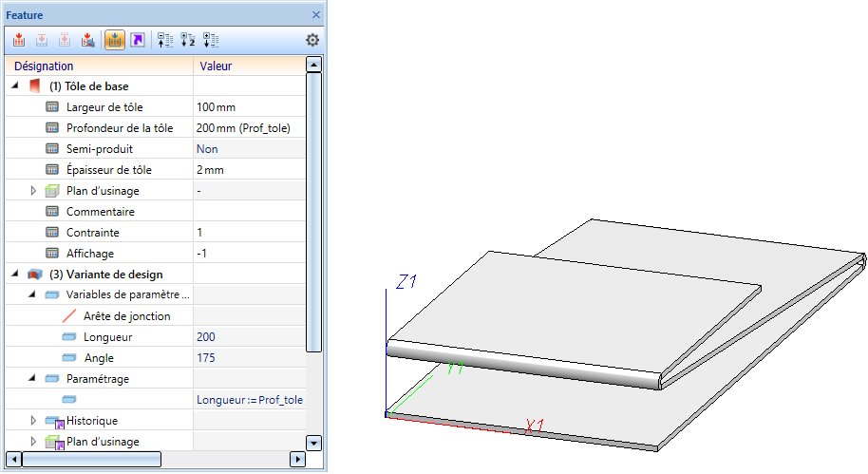The image size is (868, 474).
Task: Click the Commentaire parameter icon
Action: tap(52, 212)
